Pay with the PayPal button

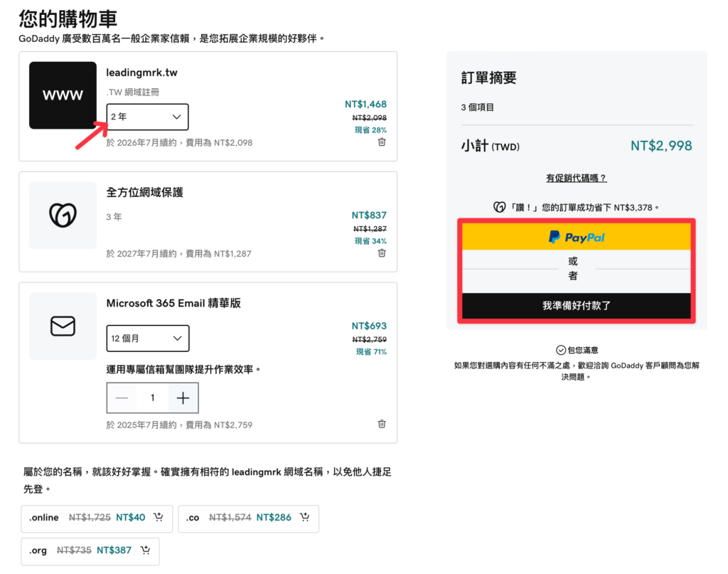point(576,237)
